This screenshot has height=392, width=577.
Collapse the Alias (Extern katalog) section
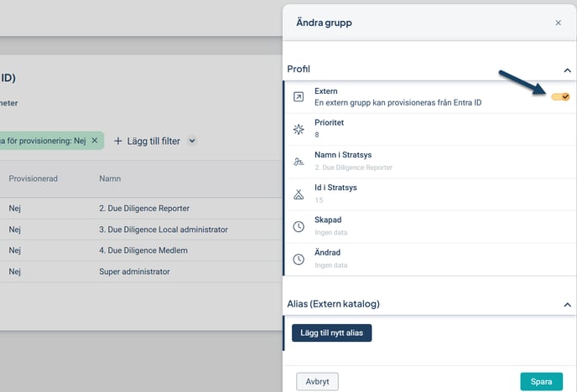click(x=567, y=305)
